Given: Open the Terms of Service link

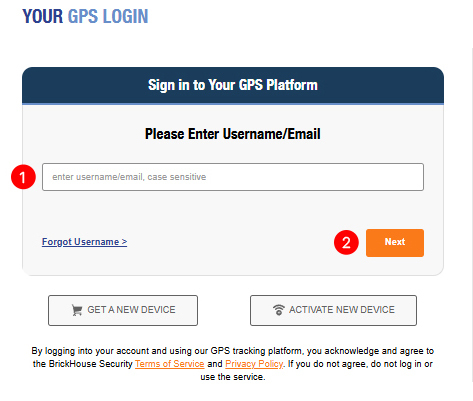Looking at the screenshot, I should tap(170, 364).
